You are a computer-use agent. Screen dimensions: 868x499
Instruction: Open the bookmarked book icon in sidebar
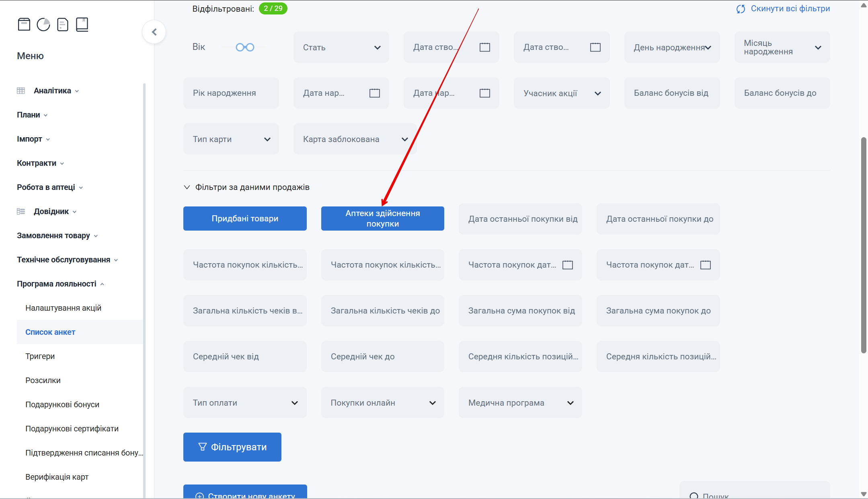click(x=82, y=25)
